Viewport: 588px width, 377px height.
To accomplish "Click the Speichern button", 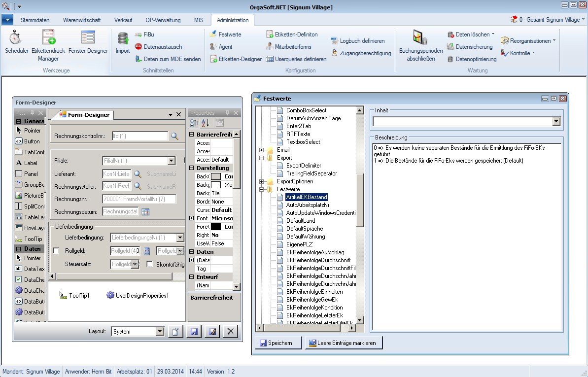I will (277, 343).
